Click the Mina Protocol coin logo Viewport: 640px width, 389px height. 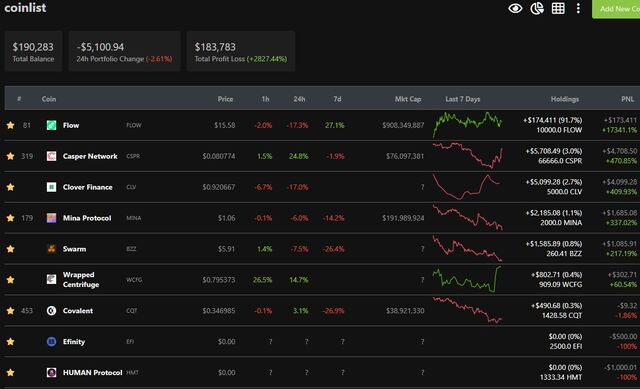(x=51, y=218)
